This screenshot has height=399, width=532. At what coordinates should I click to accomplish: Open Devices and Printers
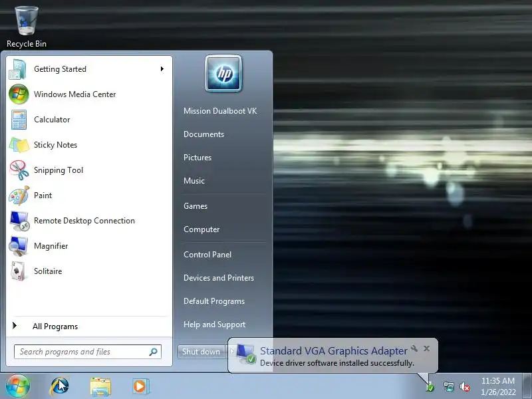tap(219, 278)
